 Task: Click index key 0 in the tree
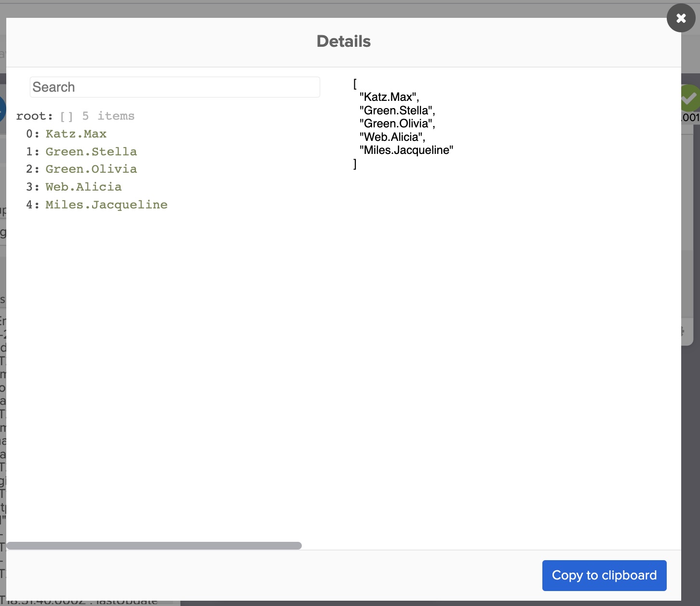pos(30,134)
